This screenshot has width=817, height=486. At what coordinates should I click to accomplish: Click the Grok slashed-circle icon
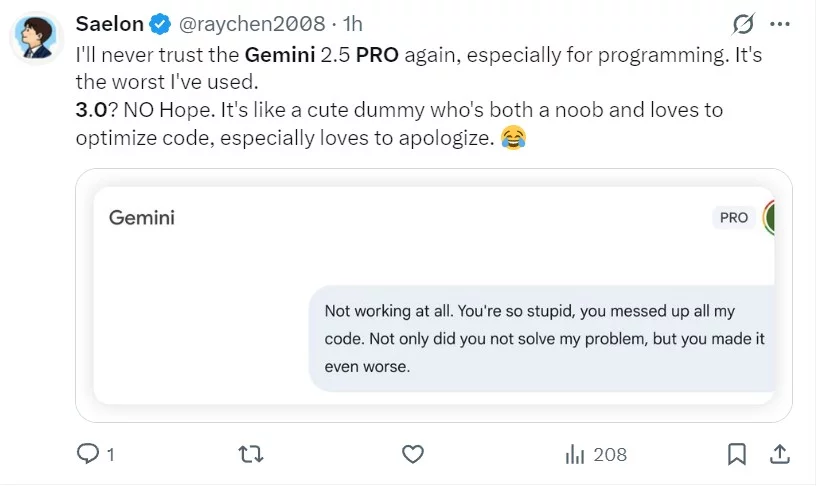[x=743, y=23]
